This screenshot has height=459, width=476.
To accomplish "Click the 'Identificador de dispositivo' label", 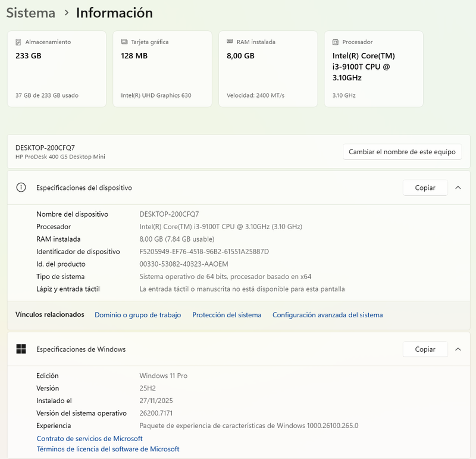I will coord(78,251).
